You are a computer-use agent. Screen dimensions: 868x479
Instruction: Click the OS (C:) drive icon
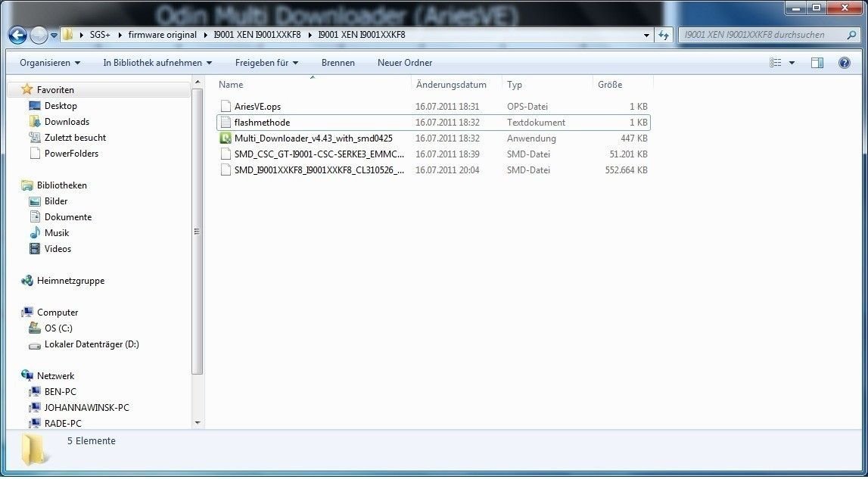[x=35, y=328]
